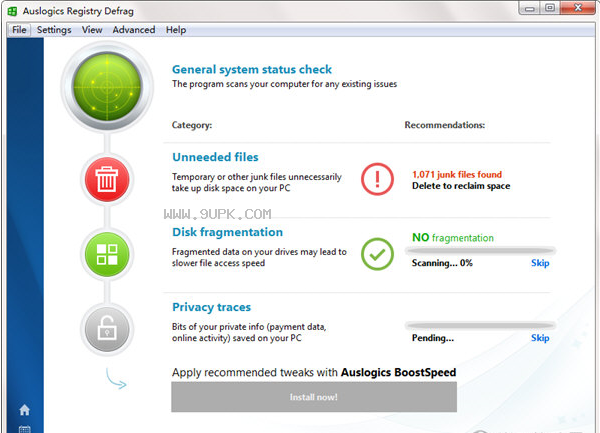Screen dimensions: 600x433
Task: Close the Auslogics Registry Defrag window
Action: [578, 8]
